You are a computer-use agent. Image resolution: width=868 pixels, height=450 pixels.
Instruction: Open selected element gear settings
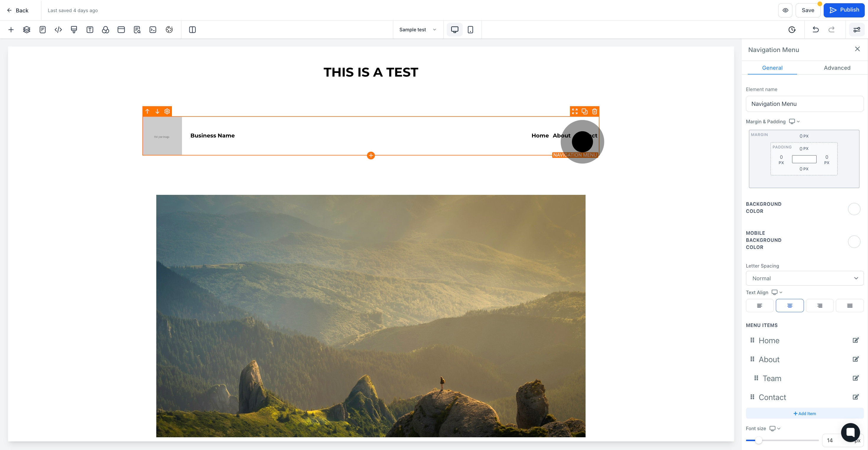(167, 111)
